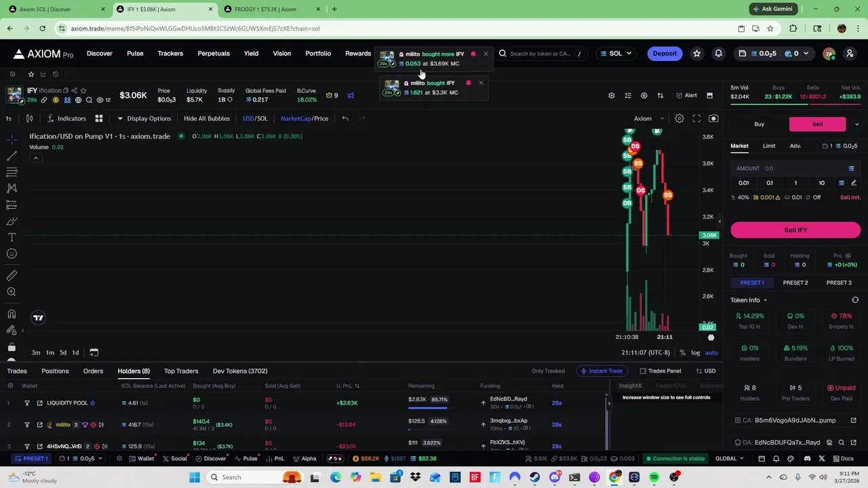The image size is (868, 488).
Task: Open the Windows Start button
Action: (x=195, y=477)
